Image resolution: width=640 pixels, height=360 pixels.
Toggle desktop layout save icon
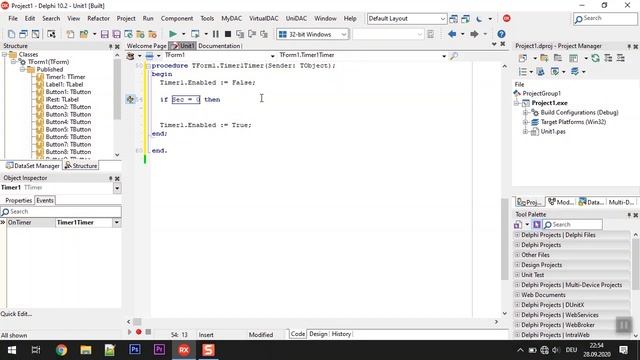[453, 18]
